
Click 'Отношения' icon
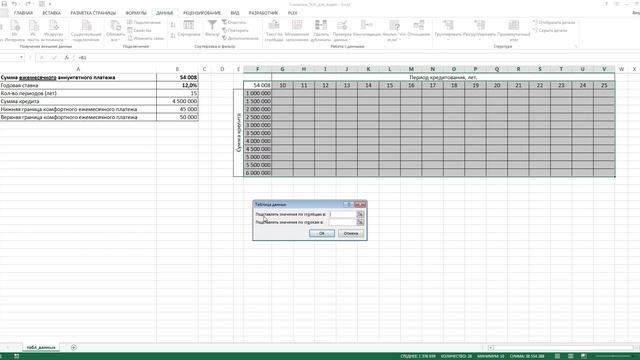click(419, 29)
